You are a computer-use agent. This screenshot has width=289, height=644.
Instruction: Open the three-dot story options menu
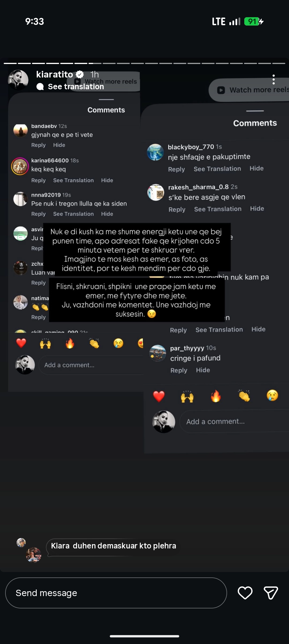[x=274, y=79]
